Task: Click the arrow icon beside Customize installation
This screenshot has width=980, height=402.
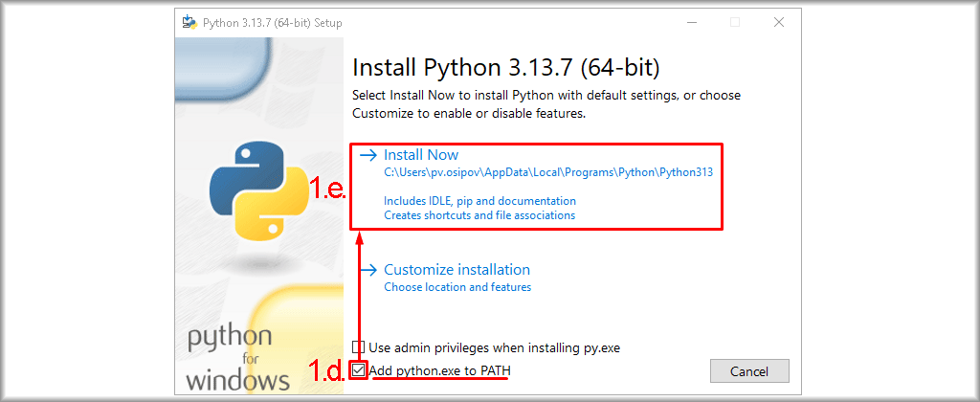Action: coord(367,270)
